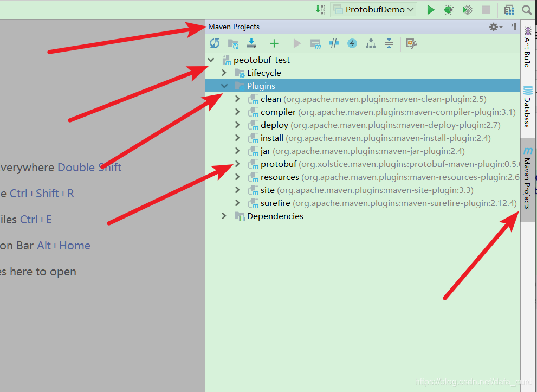Expand the clean plugin node
The width and height of the screenshot is (537, 392).
pos(237,99)
